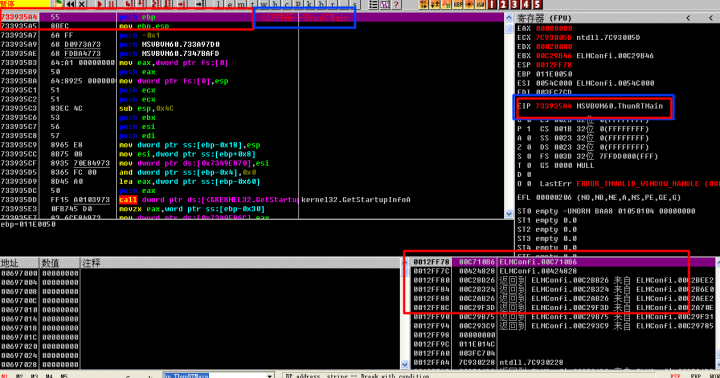Click the 寄存器 (FPU) registers header
This screenshot has width=720, height=378.
pos(544,18)
